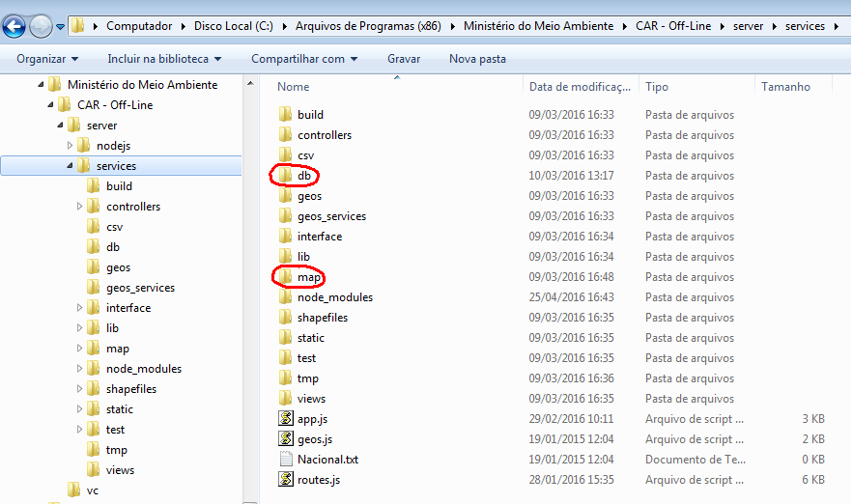Select build folder in navigation tree
The image size is (852, 504).
(x=119, y=186)
